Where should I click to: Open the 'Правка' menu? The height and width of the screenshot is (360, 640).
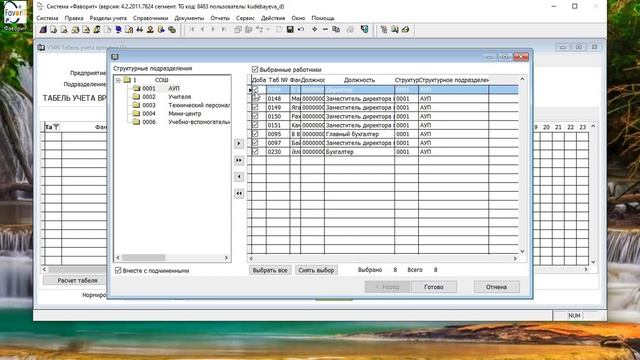tap(74, 18)
